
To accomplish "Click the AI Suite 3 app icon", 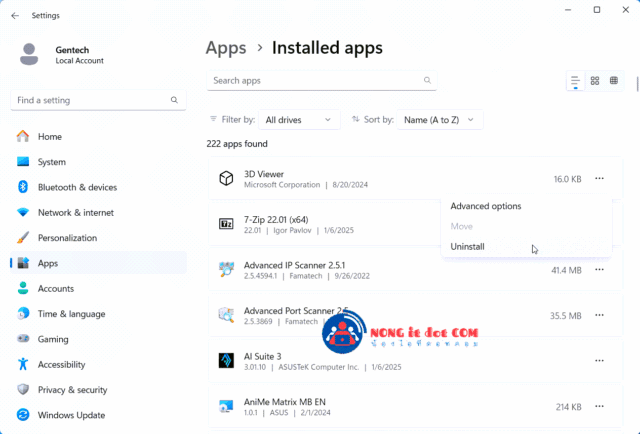I will click(226, 361).
